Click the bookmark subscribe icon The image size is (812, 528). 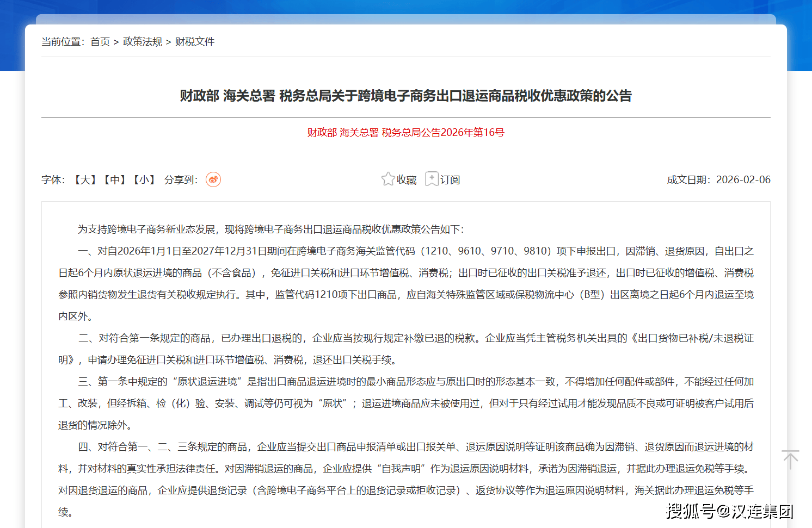[432, 179]
